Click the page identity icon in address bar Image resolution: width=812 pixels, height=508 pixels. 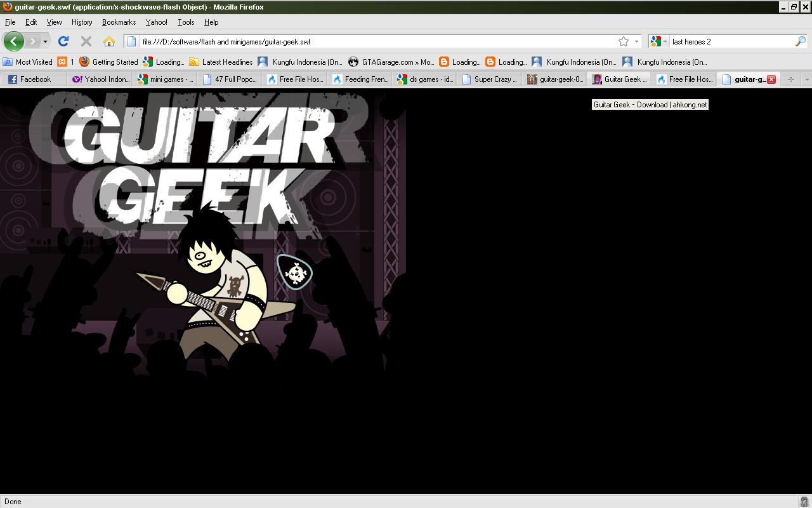coord(131,41)
